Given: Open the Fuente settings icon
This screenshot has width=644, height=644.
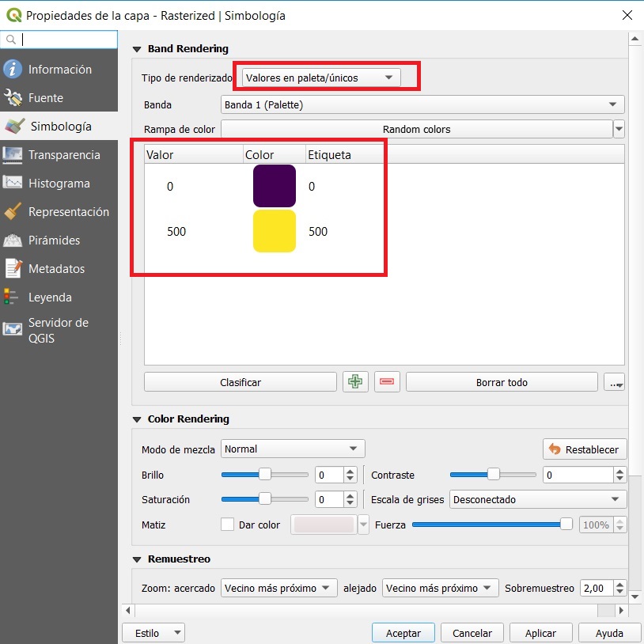Looking at the screenshot, I should 13,98.
